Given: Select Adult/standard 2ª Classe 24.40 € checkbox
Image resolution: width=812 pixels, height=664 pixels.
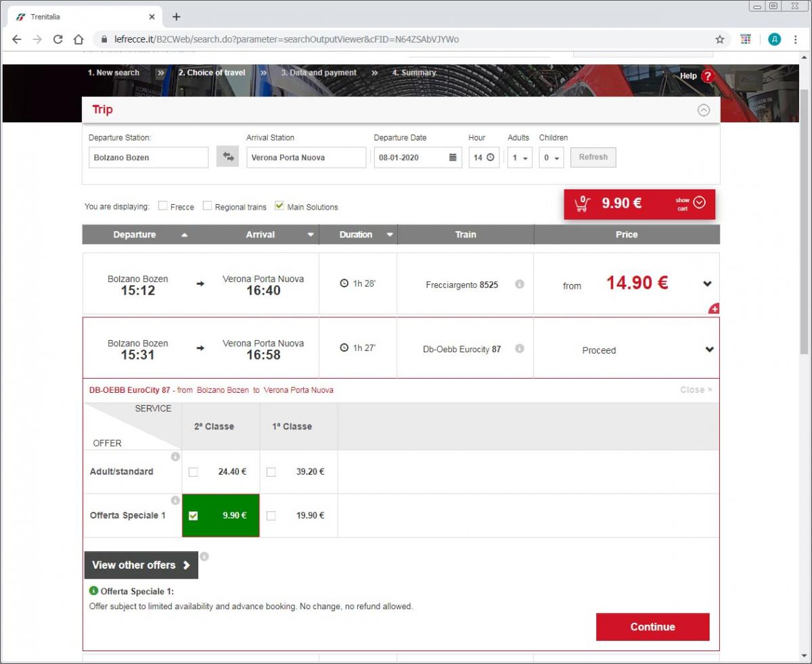Looking at the screenshot, I should point(193,472).
